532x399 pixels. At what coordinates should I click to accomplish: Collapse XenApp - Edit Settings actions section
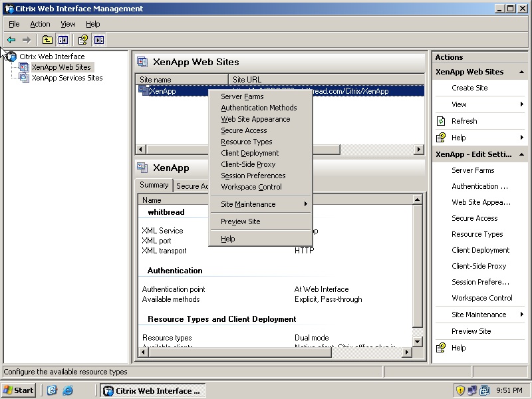point(521,154)
